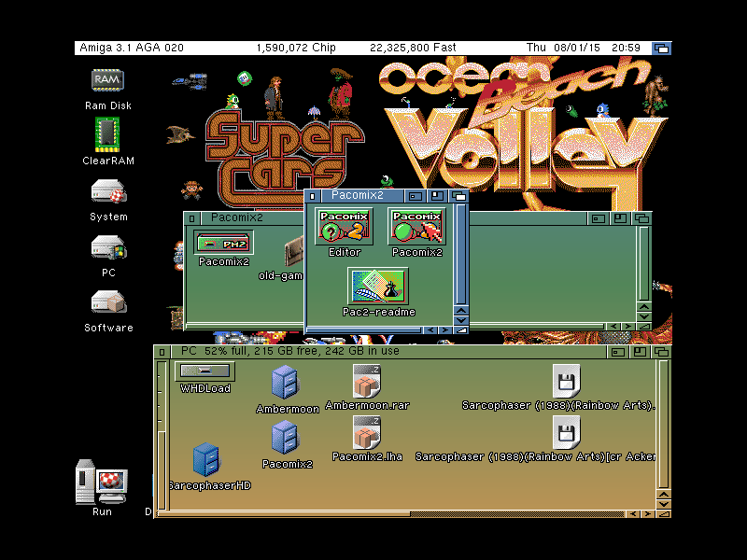
Task: Click the front Pacomix2 window resize gadget
Action: [x=460, y=330]
